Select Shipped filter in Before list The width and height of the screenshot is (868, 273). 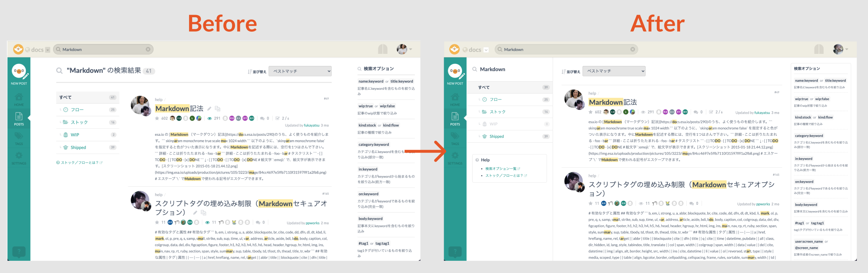click(x=88, y=147)
